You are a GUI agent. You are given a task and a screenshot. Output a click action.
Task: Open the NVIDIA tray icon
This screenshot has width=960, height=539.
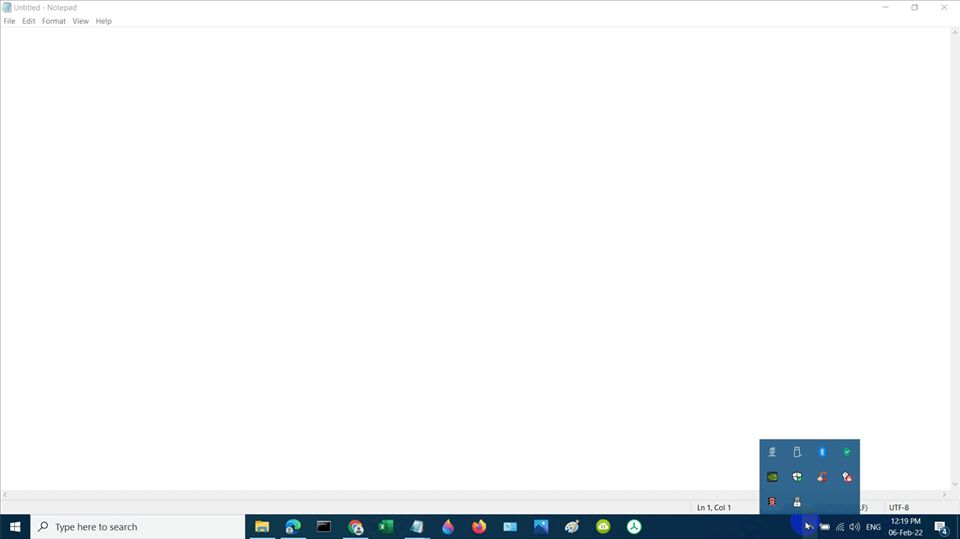coord(772,477)
